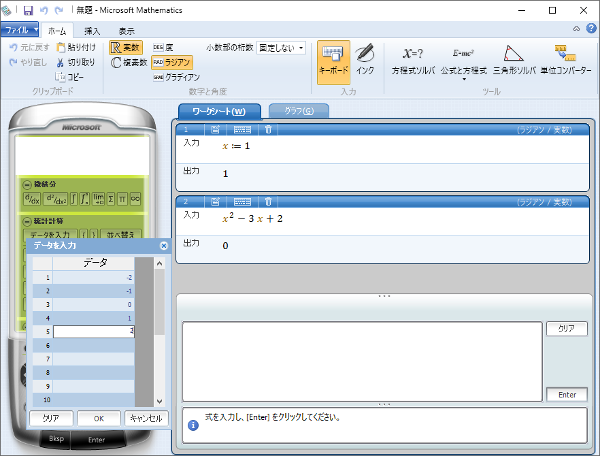
Task: Click the Save icon in title bar
Action: 28,10
